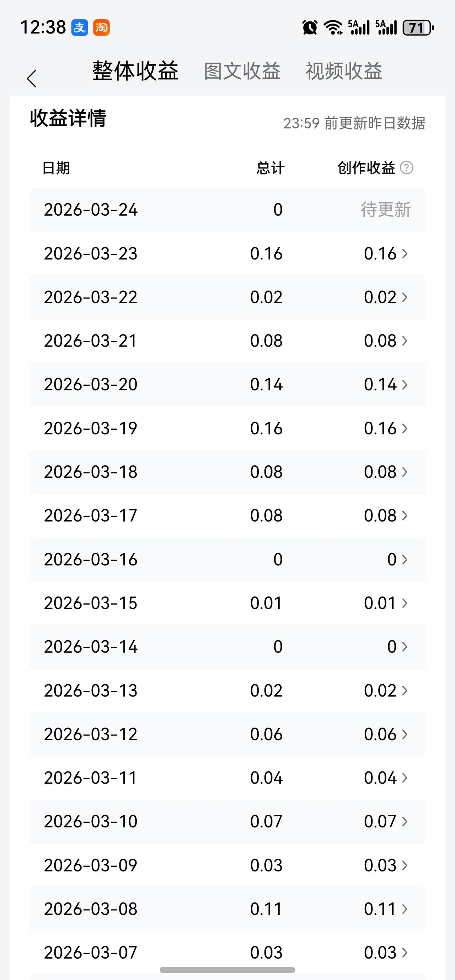Screen dimensions: 455x980
Task: Open 0.02 创作收益 value for 2026-03-22
Action: click(x=380, y=297)
